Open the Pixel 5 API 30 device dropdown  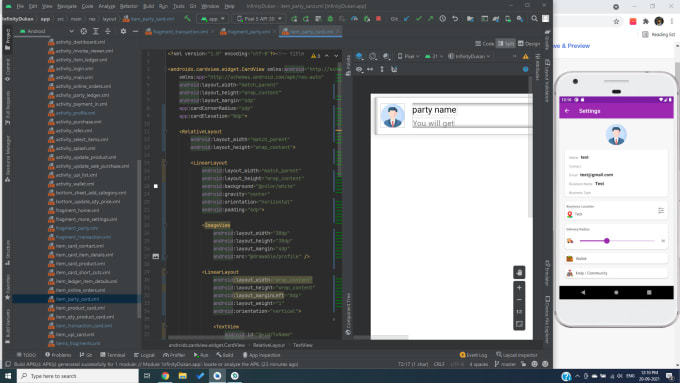click(259, 19)
